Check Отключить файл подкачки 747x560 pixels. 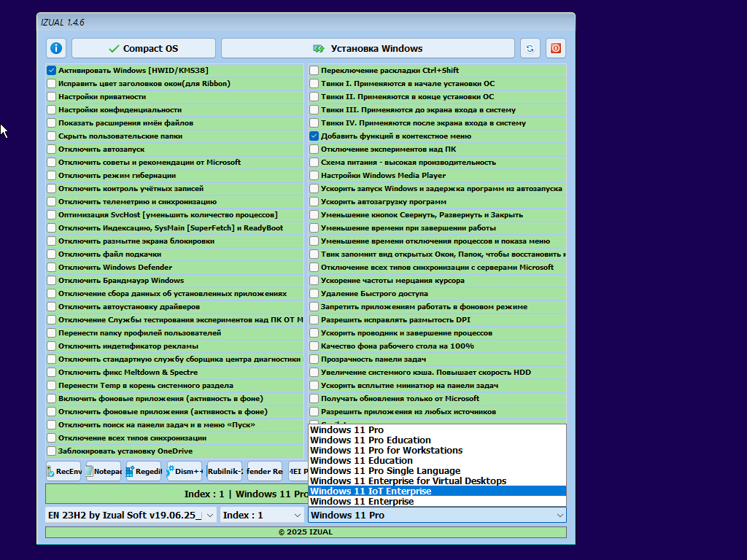pyautogui.click(x=52, y=254)
